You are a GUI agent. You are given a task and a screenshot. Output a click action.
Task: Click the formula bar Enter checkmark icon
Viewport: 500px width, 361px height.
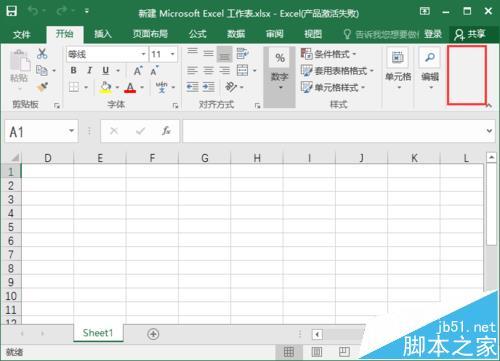140,131
